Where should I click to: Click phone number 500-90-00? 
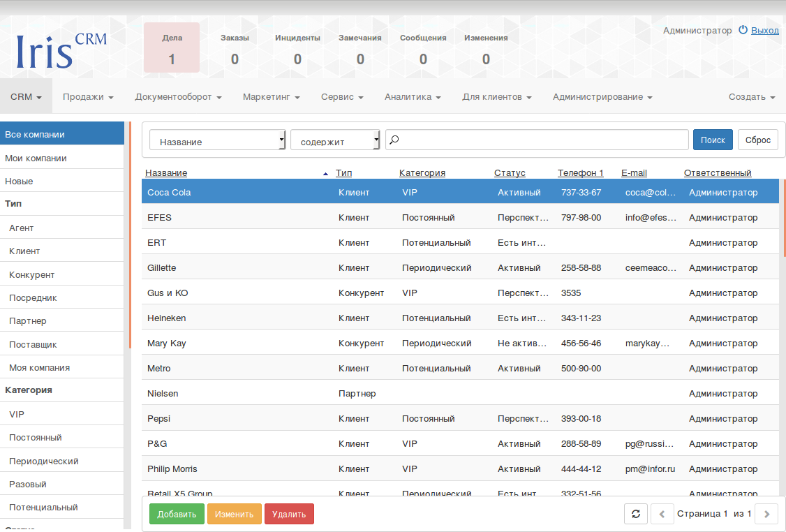coord(581,368)
